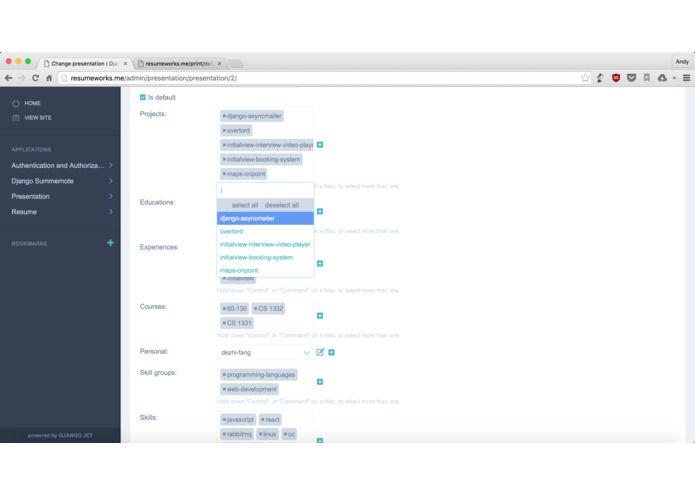
Task: Click the browser forward arrow
Action: (22, 78)
